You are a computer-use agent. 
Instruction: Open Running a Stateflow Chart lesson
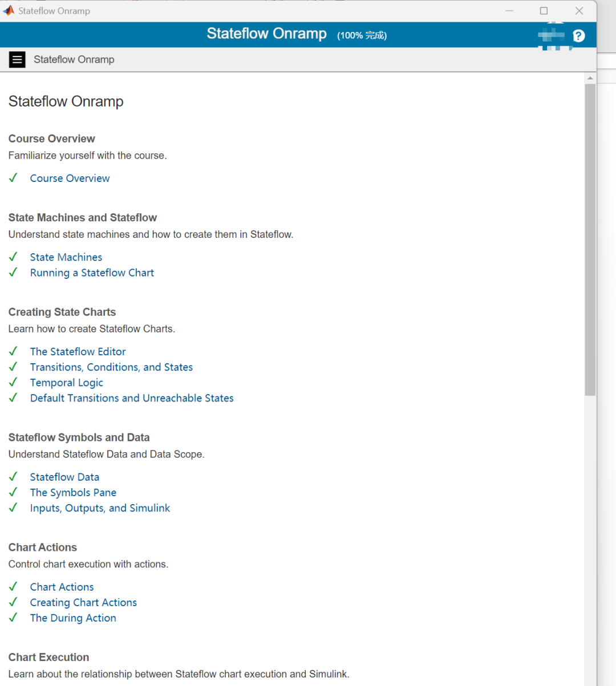[92, 273]
